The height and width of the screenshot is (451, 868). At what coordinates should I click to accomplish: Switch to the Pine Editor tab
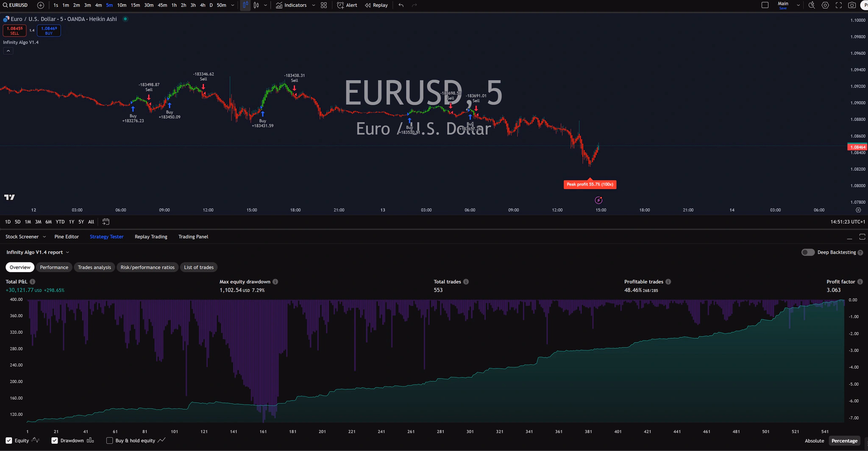(x=67, y=237)
